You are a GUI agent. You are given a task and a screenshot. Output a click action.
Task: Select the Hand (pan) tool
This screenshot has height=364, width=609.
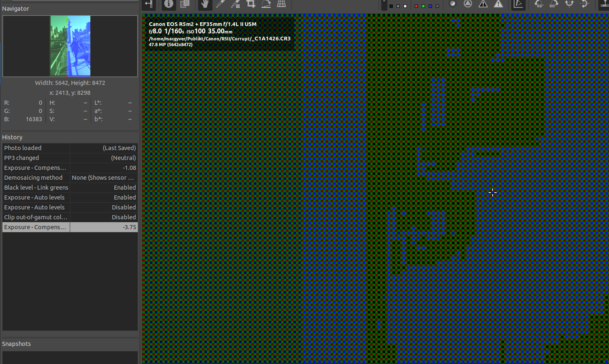click(205, 5)
